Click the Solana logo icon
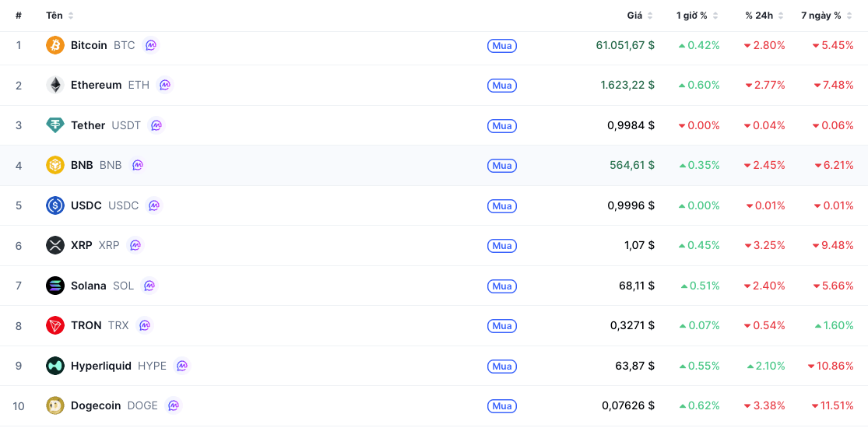868x428 pixels. pos(55,286)
